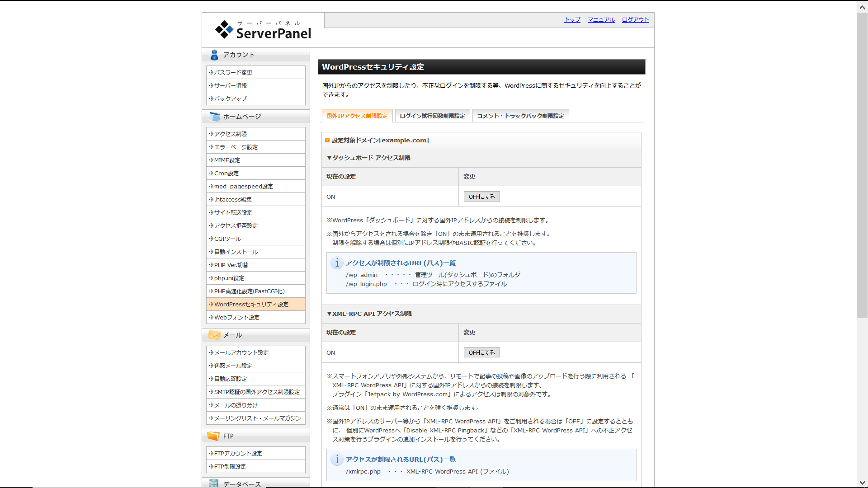
Task: Switch to the login attempt limit tab
Action: (x=432, y=116)
